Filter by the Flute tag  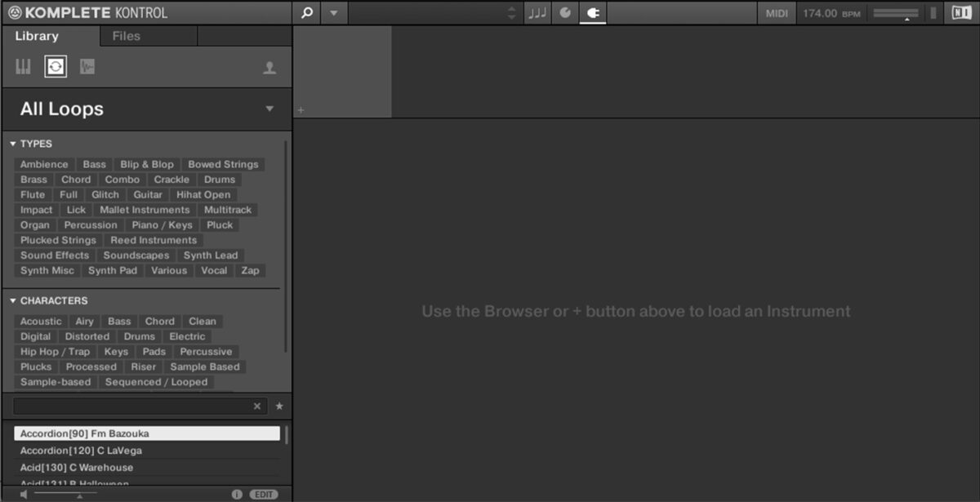point(33,194)
